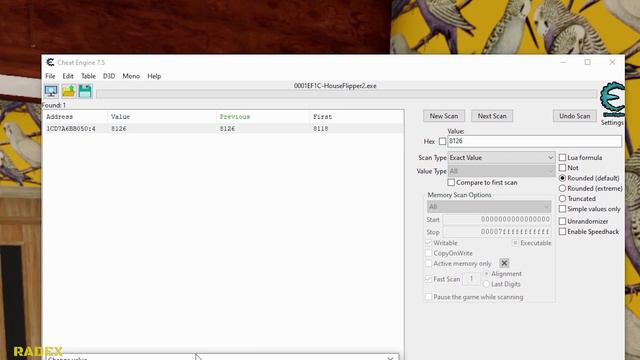
Task: Enable Compare to first scan
Action: 451,182
